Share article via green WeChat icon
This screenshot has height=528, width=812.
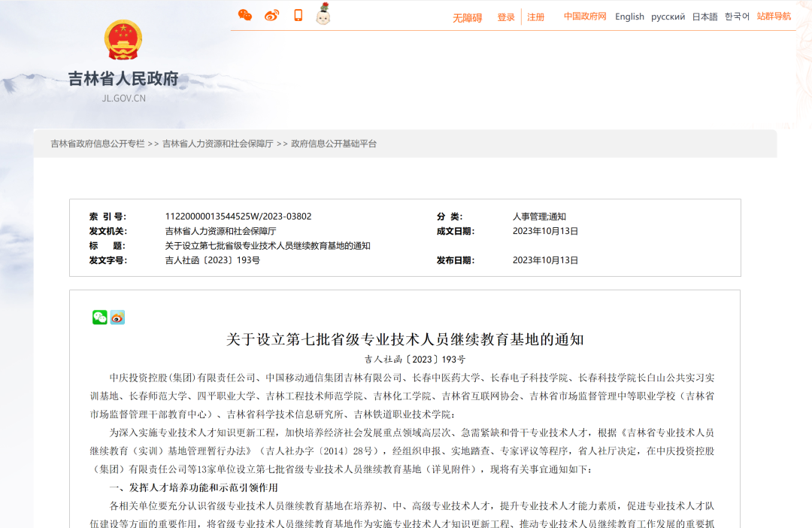click(100, 317)
